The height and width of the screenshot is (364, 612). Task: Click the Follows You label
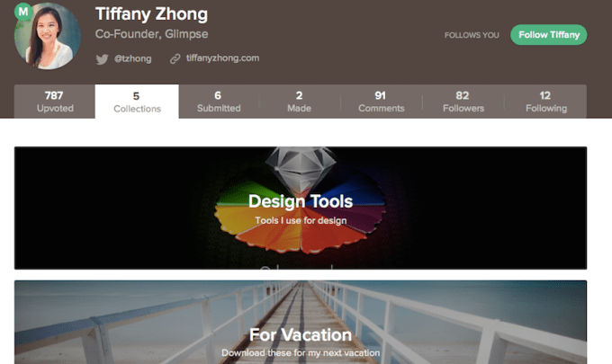point(472,35)
